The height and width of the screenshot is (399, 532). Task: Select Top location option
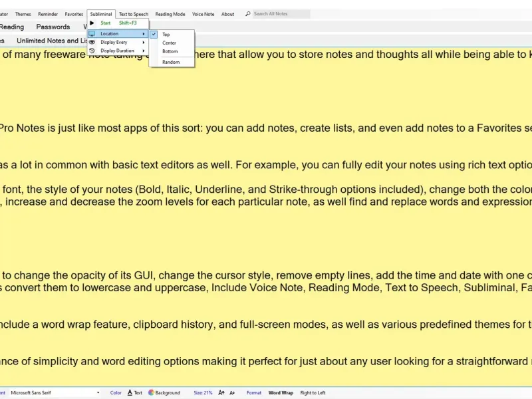tap(172, 35)
